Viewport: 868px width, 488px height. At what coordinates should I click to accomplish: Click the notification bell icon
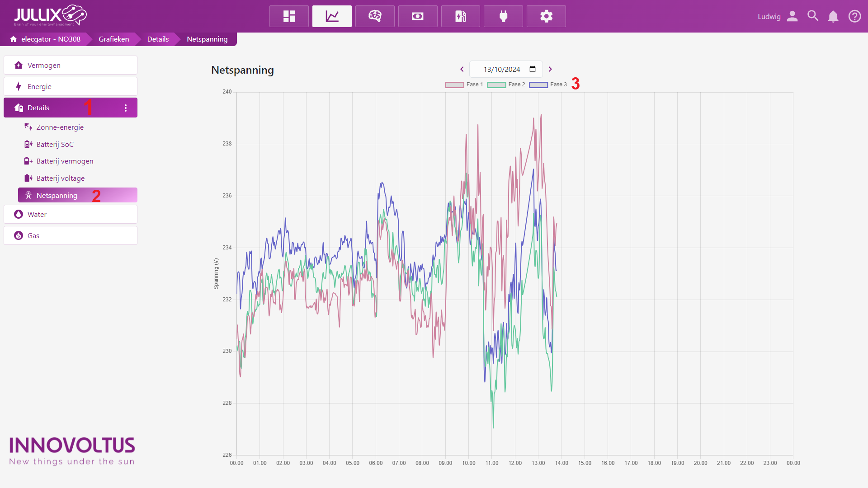pos(833,17)
